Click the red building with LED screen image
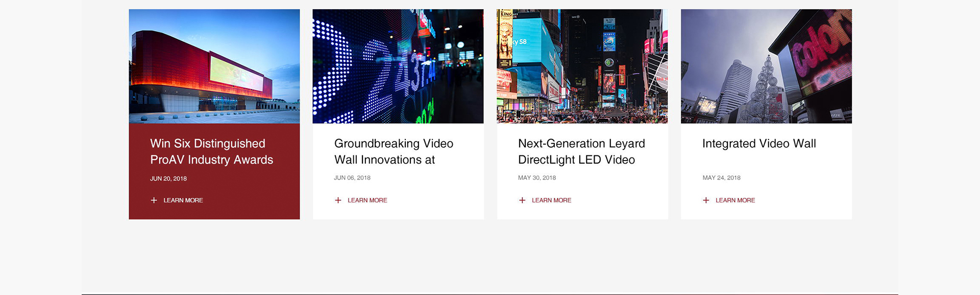980x295 pixels. pyautogui.click(x=214, y=66)
